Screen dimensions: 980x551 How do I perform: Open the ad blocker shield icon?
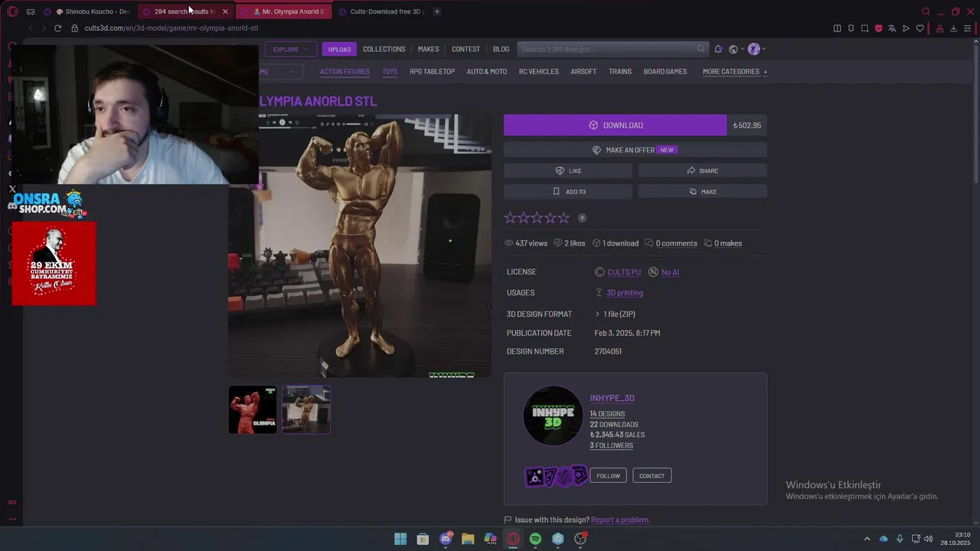pyautogui.click(x=878, y=28)
